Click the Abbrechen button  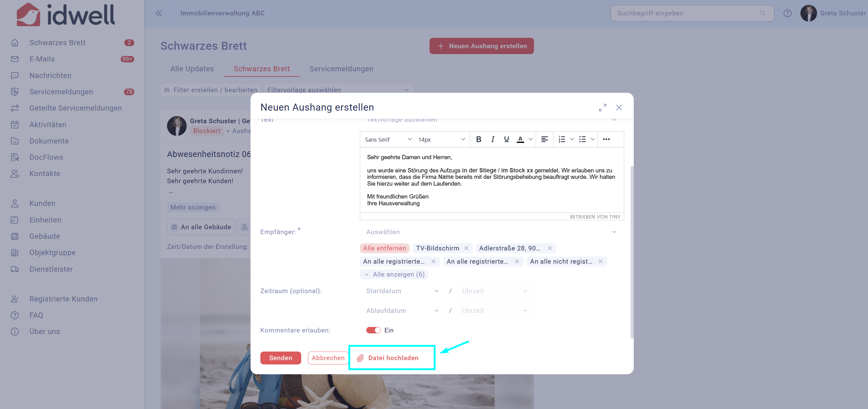point(328,358)
